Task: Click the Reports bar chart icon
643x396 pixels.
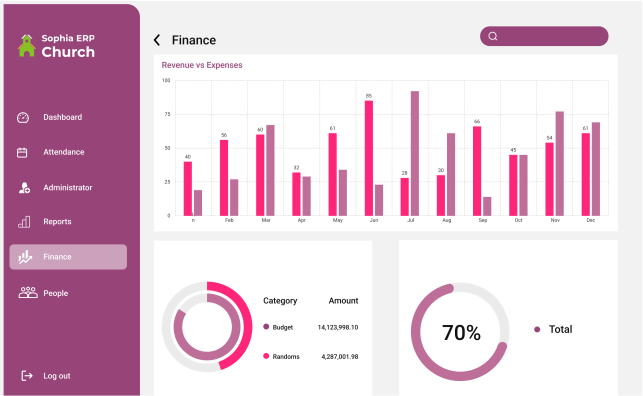Action: point(24,222)
